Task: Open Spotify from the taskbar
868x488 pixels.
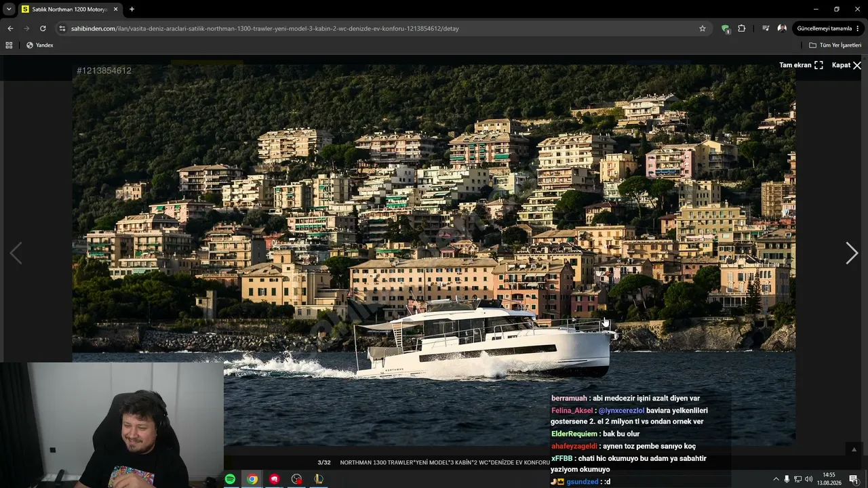Action: pos(230,479)
